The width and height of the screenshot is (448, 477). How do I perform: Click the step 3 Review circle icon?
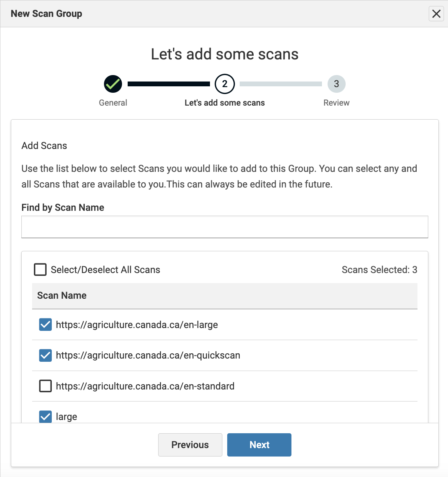[x=336, y=84]
